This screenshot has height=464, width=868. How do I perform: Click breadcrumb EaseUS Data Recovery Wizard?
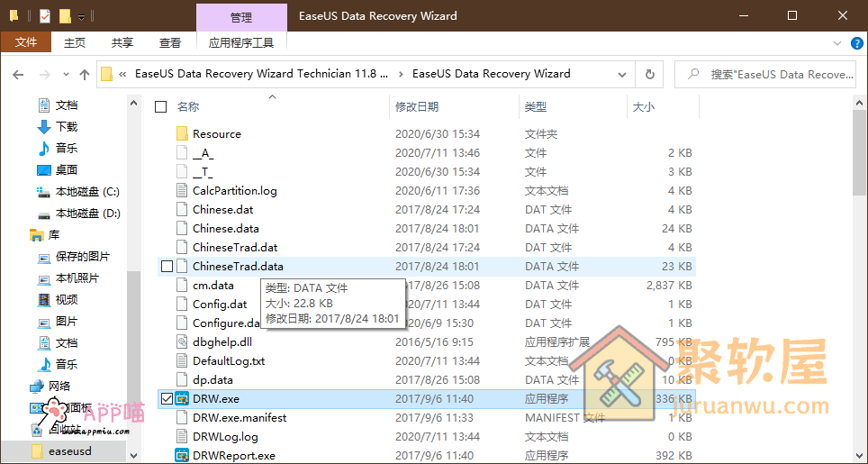[491, 74]
